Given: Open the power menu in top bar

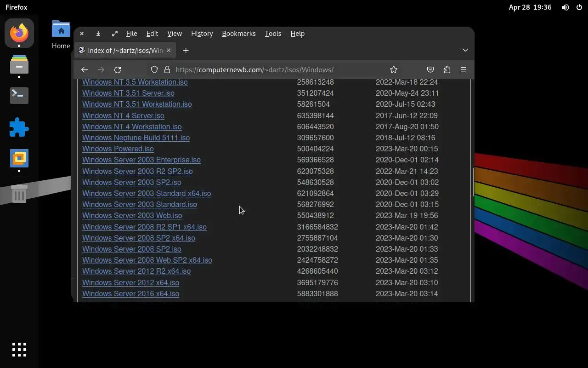Looking at the screenshot, I should coord(579,7).
